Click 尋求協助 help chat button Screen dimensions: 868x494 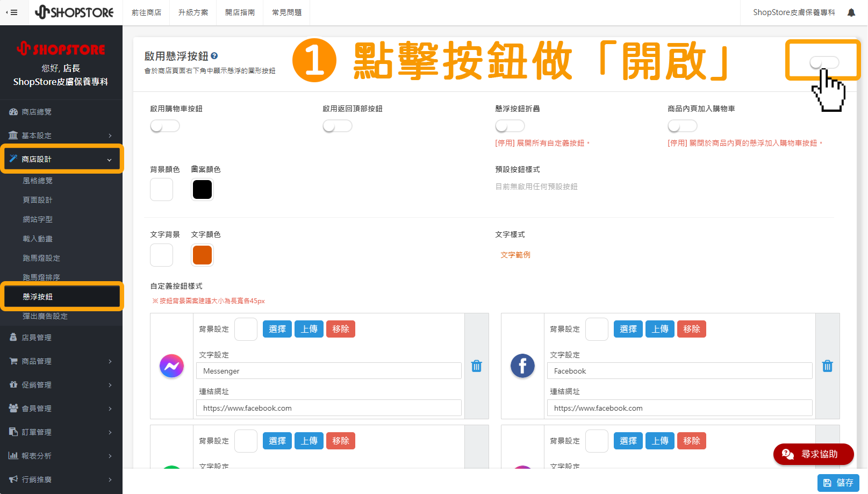tap(813, 454)
